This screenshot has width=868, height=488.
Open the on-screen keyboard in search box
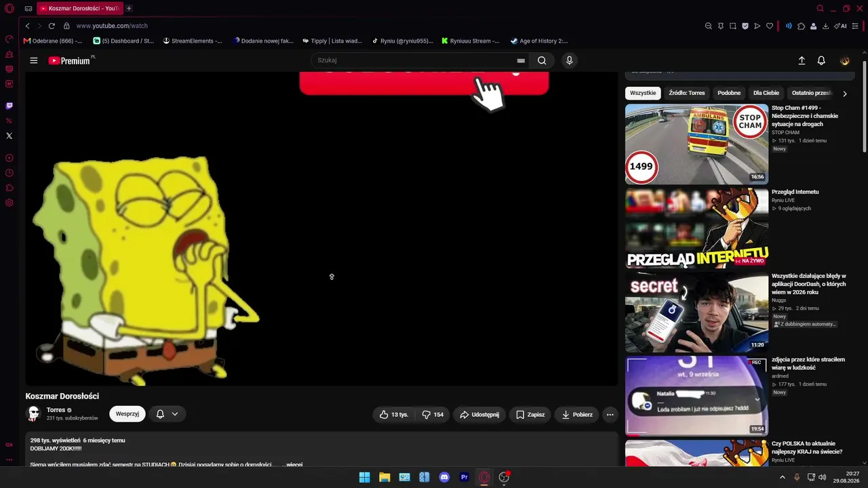coord(521,60)
